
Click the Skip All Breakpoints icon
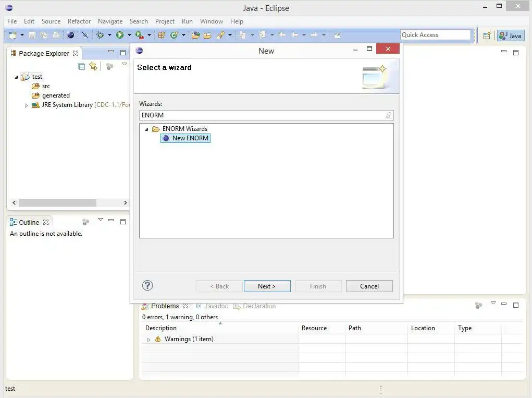tap(85, 35)
